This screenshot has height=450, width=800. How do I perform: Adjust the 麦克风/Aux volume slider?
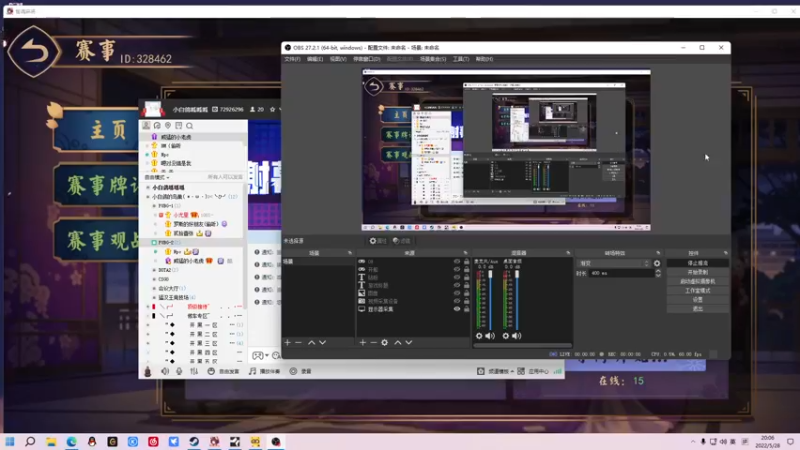[x=490, y=299]
